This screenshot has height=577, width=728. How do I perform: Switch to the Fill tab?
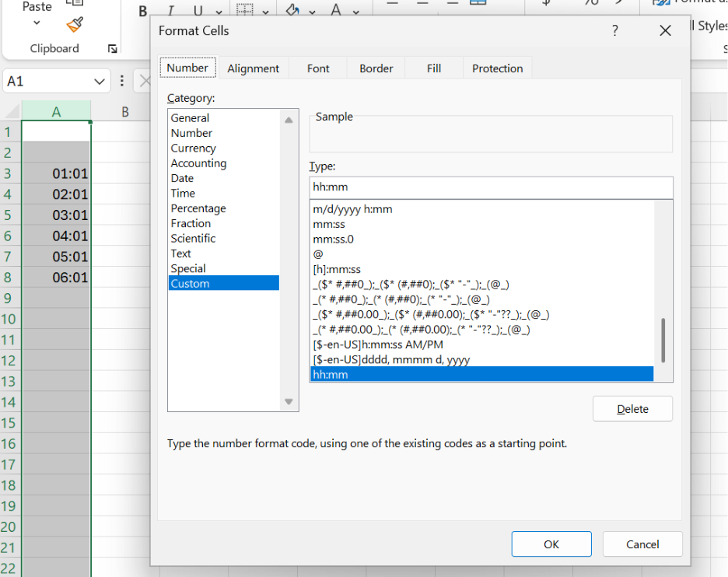(434, 68)
